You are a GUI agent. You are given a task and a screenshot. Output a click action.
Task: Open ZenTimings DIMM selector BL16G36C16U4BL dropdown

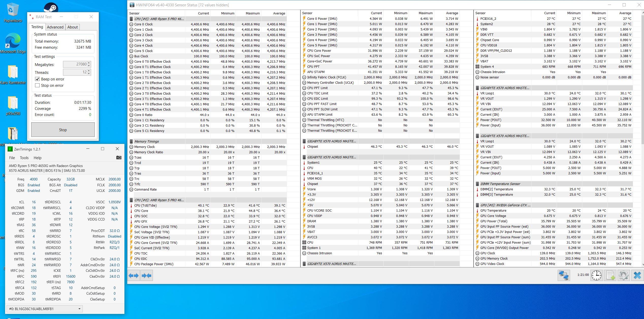pyautogui.click(x=44, y=309)
